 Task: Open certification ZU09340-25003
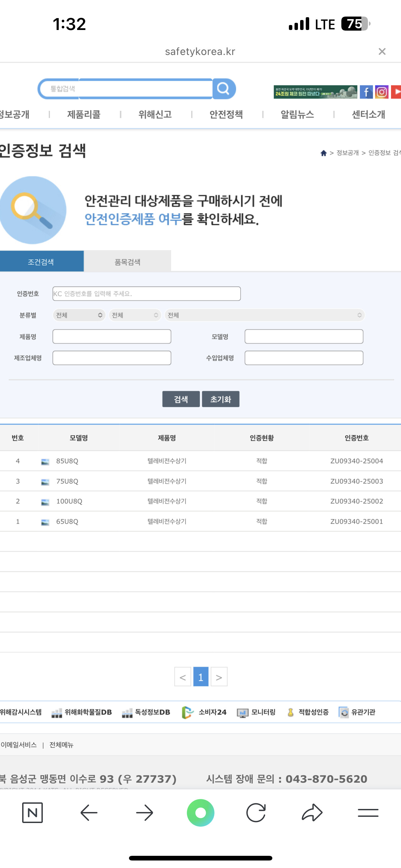point(357,481)
